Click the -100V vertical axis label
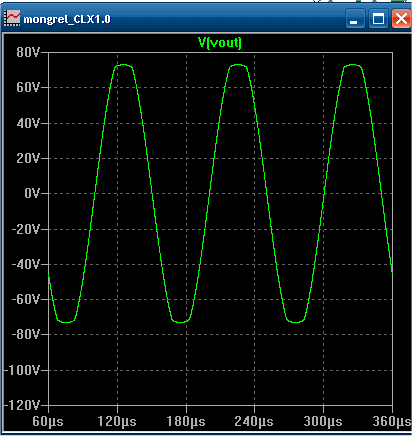This screenshot has height=436, width=412. [x=22, y=370]
